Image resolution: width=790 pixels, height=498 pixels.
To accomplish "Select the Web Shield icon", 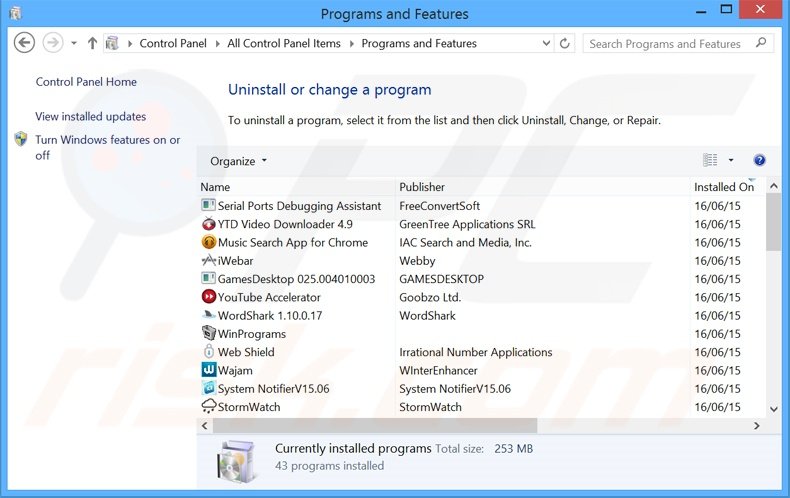I will (x=208, y=351).
